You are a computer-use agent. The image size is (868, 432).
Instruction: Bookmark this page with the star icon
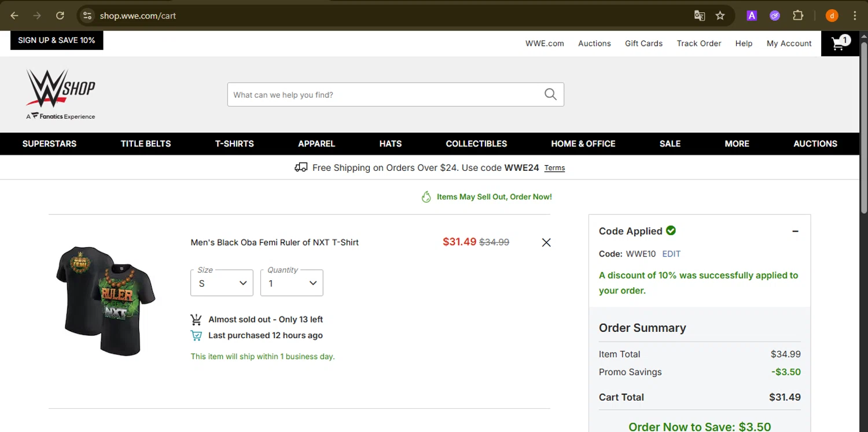coord(720,16)
